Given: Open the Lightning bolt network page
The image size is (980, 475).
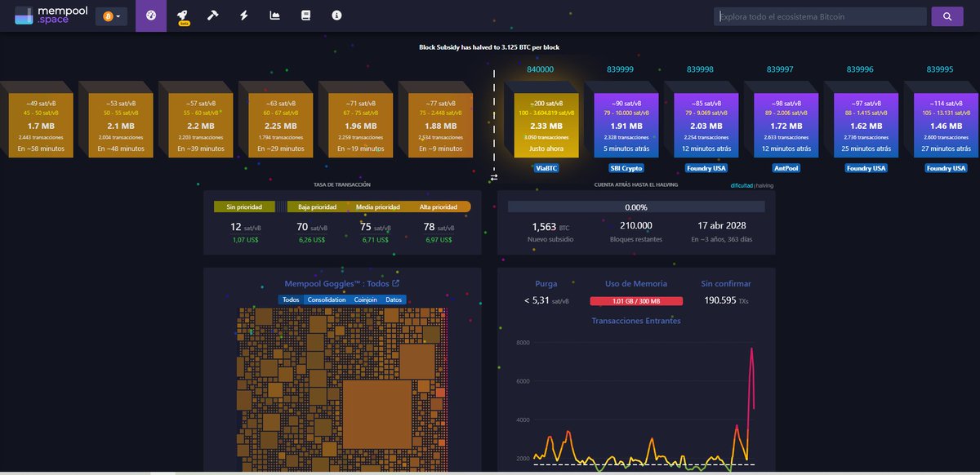Looking at the screenshot, I should [244, 16].
